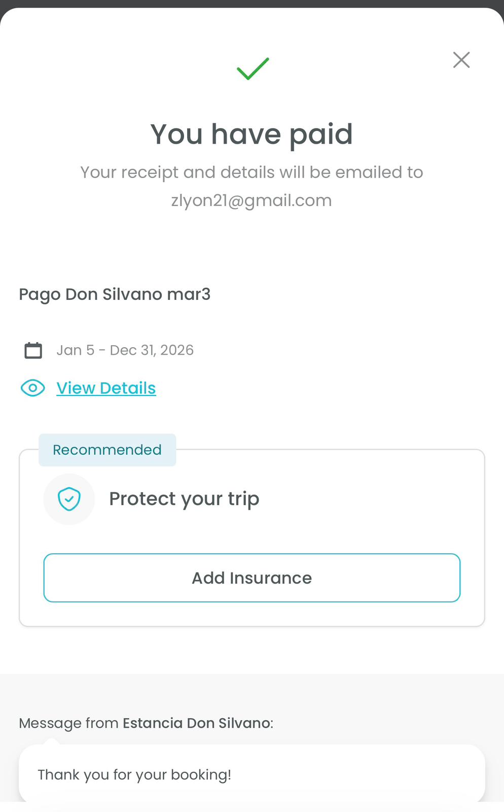504x812 pixels.
Task: Click the "Message from" label text
Action: click(68, 723)
